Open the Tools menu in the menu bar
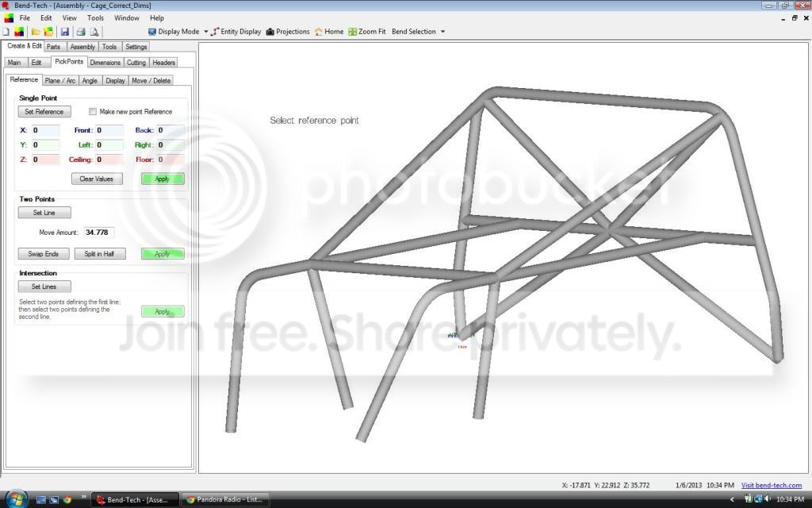This screenshot has height=508, width=812. [x=95, y=17]
